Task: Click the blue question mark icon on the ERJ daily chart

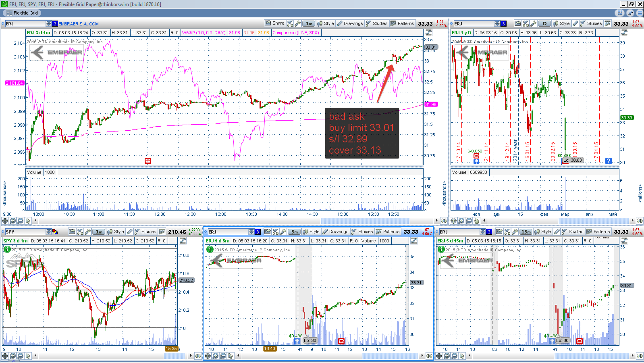Action: 609,161
